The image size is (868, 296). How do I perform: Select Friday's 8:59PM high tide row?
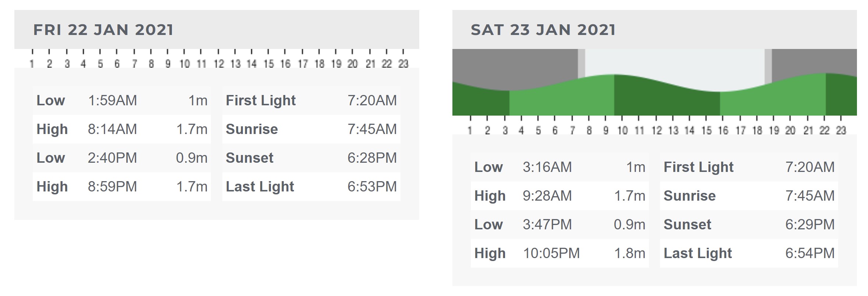click(x=122, y=187)
